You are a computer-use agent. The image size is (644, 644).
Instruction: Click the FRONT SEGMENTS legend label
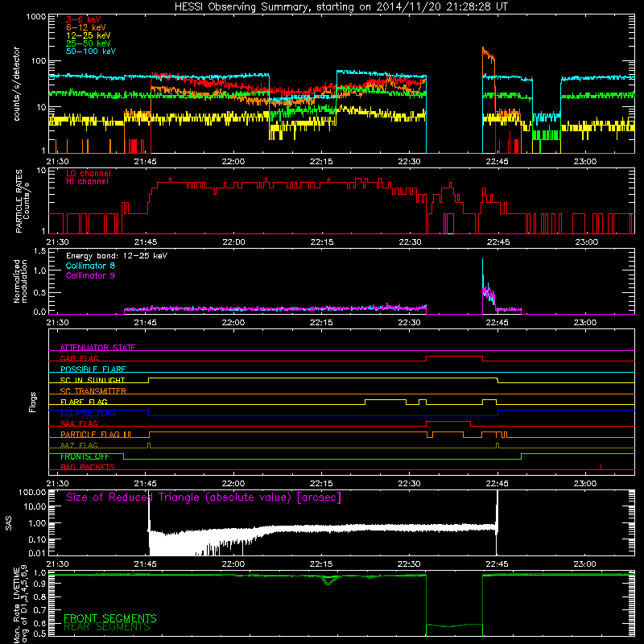(110, 618)
